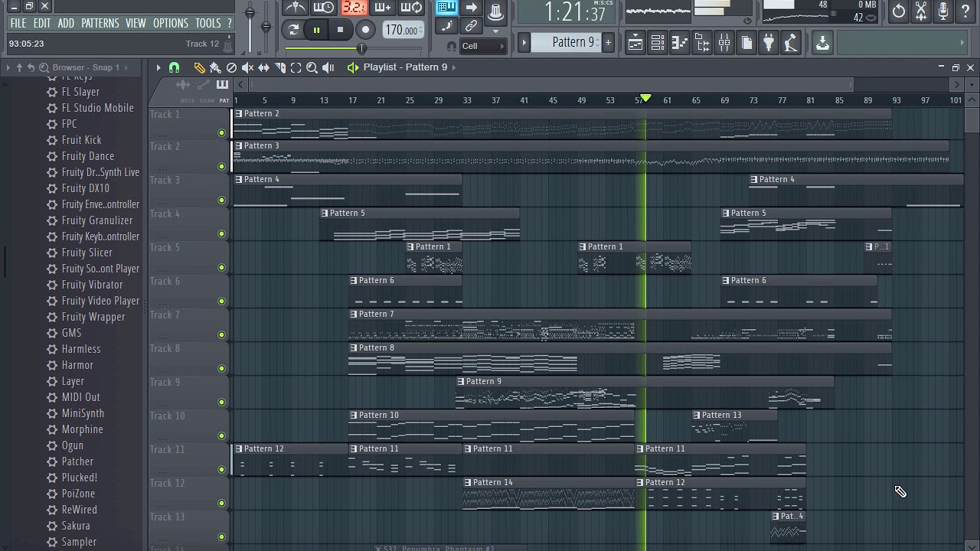
Task: Open Browser - Snap 1 dropdown arrow
Action: pyautogui.click(x=127, y=67)
